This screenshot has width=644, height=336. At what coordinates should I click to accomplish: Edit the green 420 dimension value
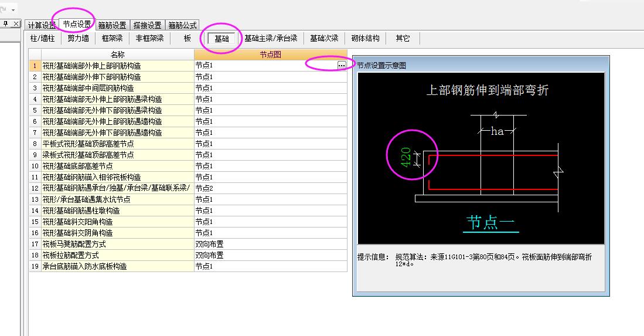(x=406, y=157)
